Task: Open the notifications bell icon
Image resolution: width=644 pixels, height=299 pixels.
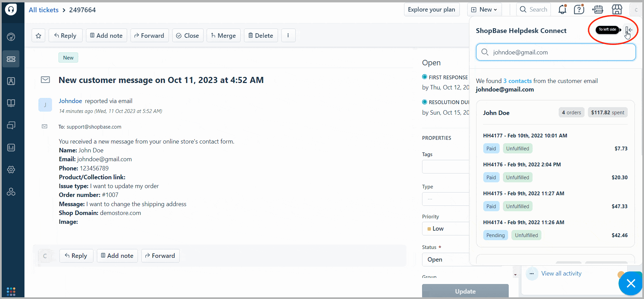Action: (x=562, y=10)
